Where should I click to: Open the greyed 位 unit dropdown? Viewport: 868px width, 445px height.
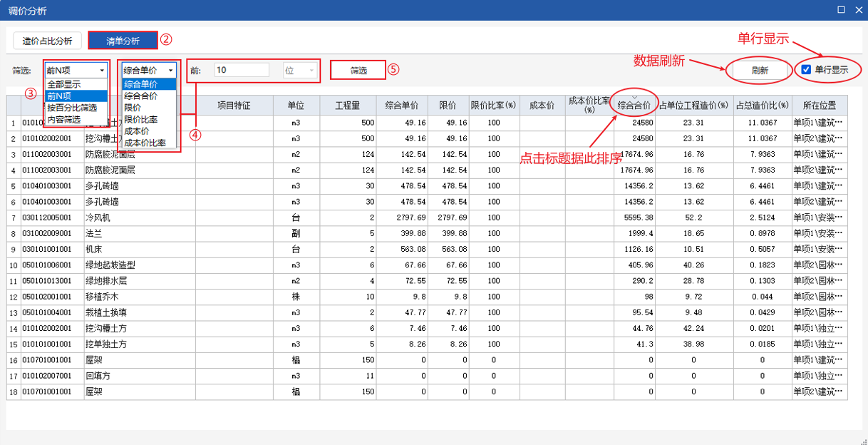click(299, 70)
